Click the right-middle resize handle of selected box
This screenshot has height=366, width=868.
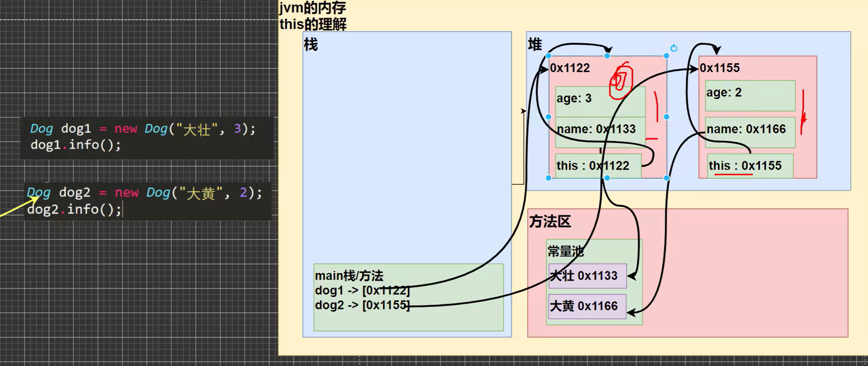coord(666,117)
